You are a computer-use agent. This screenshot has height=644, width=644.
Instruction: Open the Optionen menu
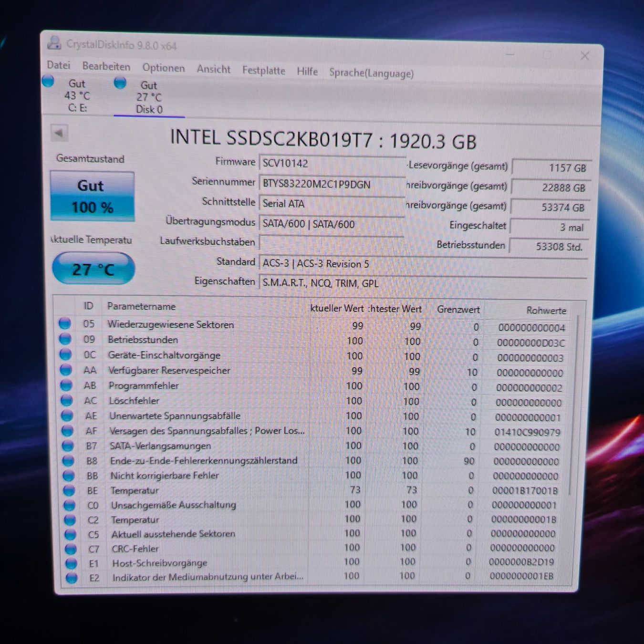pyautogui.click(x=163, y=68)
